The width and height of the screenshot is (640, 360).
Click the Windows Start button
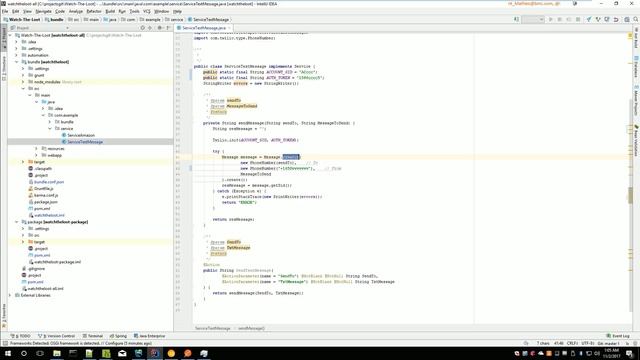[x=7, y=353]
